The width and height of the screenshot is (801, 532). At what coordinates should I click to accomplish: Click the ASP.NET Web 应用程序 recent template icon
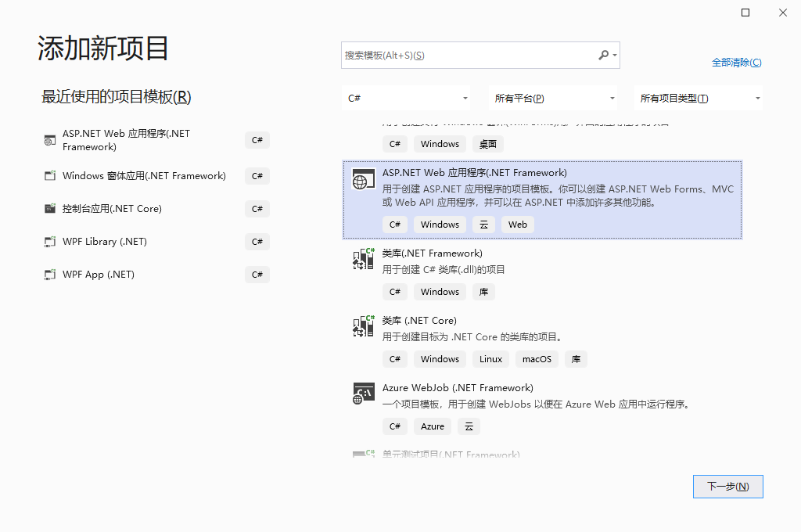pyautogui.click(x=47, y=140)
